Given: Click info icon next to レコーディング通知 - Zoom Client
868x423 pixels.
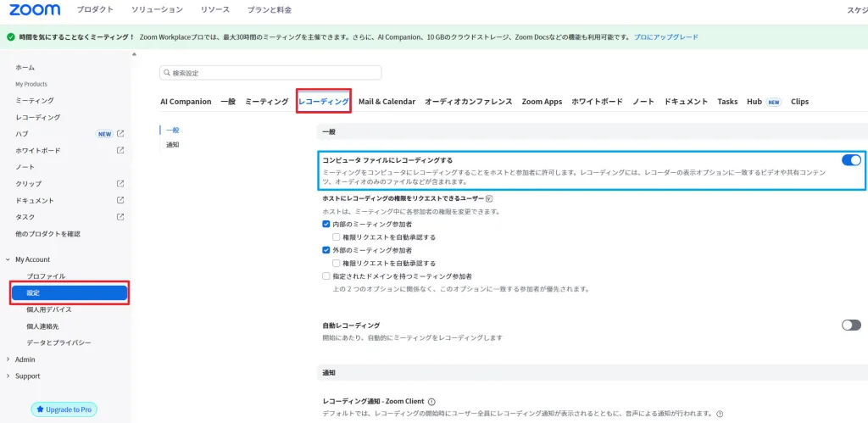Looking at the screenshot, I should pos(431,402).
